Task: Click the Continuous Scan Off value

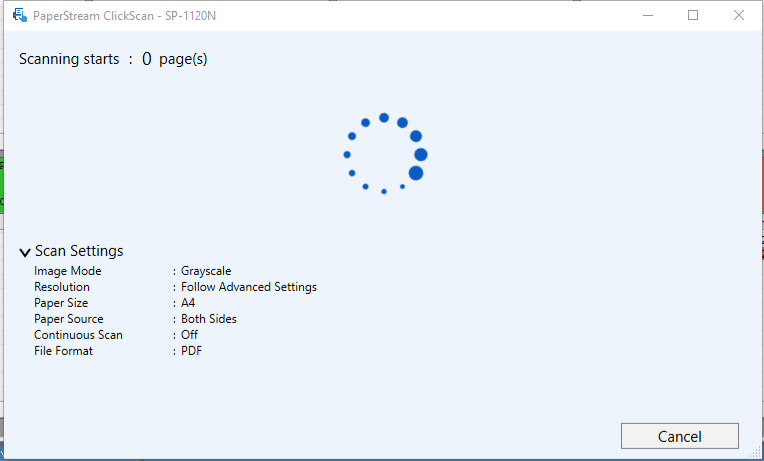Action: (x=190, y=335)
